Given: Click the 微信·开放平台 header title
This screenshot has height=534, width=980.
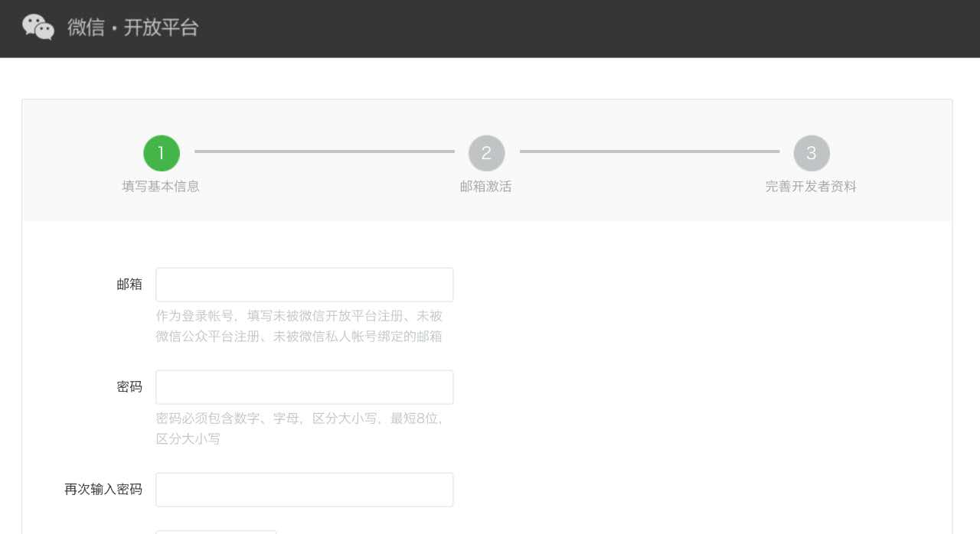Looking at the screenshot, I should tap(133, 28).
